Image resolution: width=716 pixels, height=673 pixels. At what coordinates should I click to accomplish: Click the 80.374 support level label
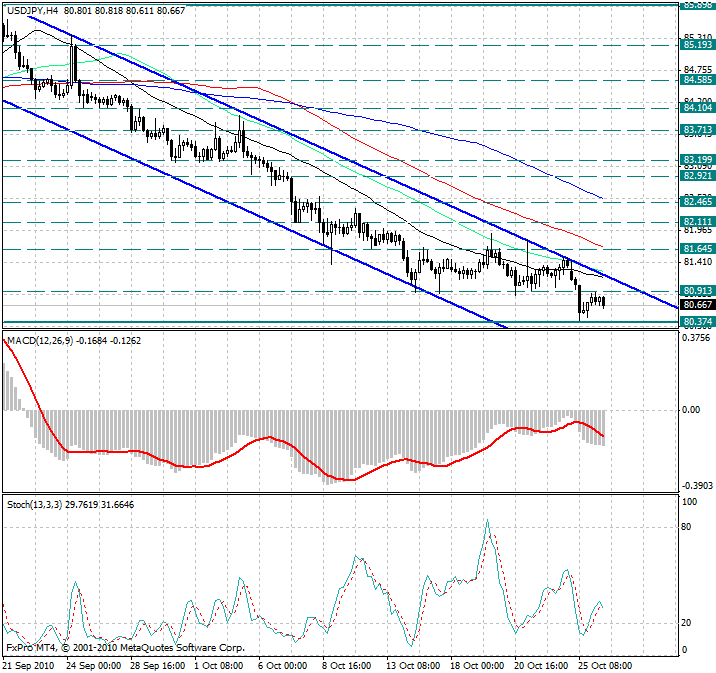(697, 322)
